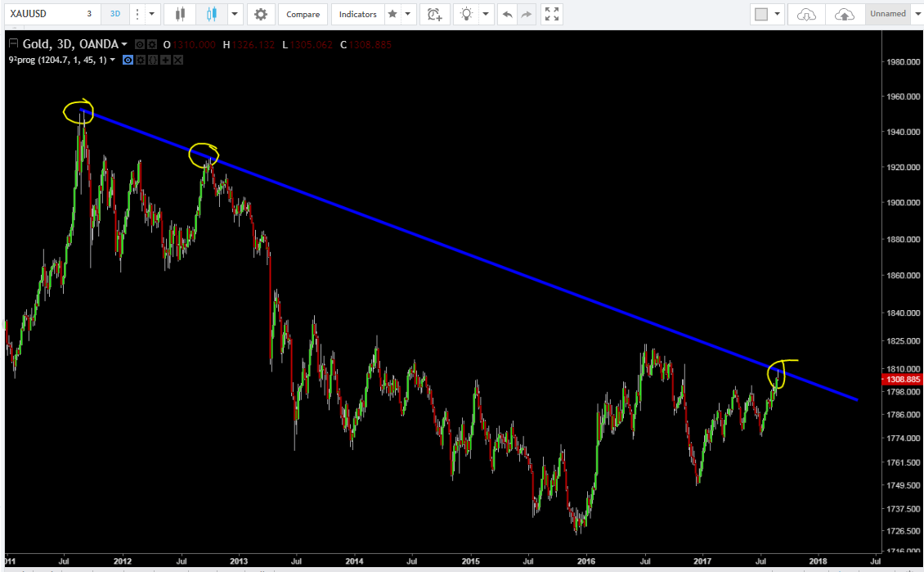Viewport: 924px width, 572px height.
Task: Click the load chart layout cloud icon
Action: [x=807, y=14]
